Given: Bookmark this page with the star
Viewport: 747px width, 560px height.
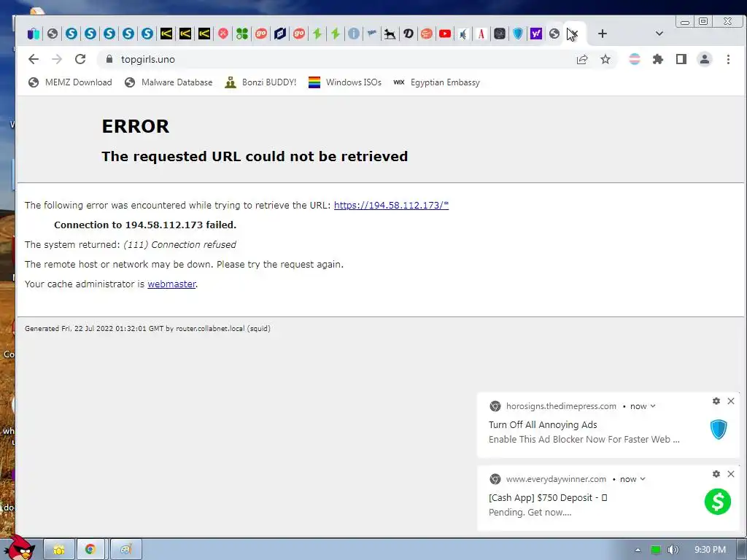Looking at the screenshot, I should [x=605, y=60].
